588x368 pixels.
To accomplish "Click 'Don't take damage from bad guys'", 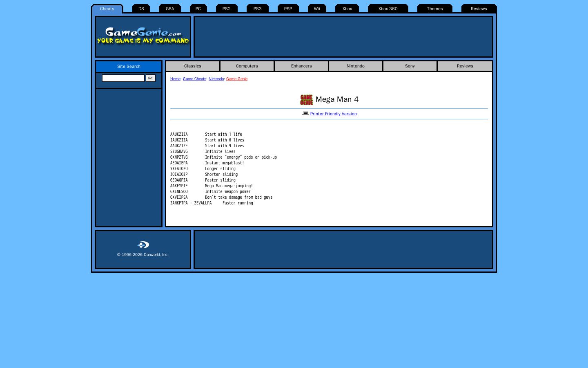I will click(239, 197).
